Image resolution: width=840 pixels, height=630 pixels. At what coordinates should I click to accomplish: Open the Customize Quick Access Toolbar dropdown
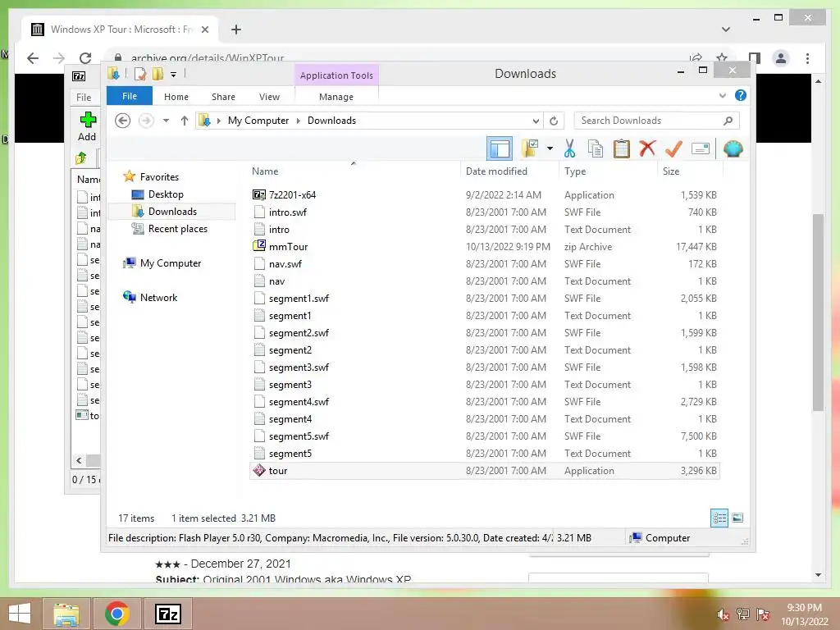[x=174, y=75]
